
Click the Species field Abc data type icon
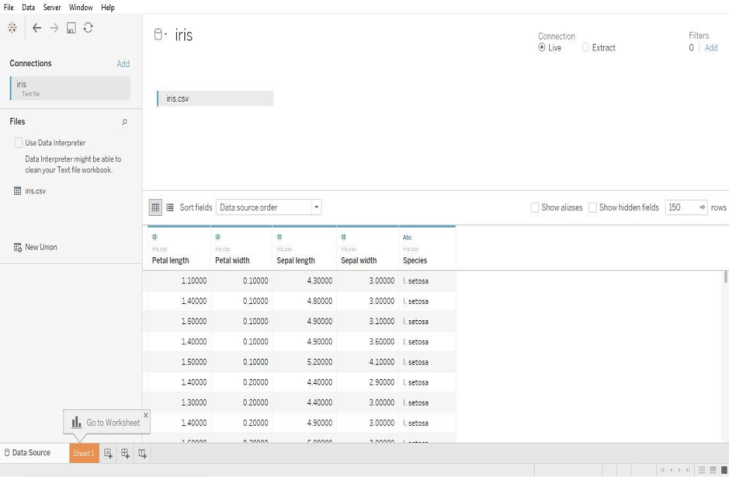click(407, 237)
